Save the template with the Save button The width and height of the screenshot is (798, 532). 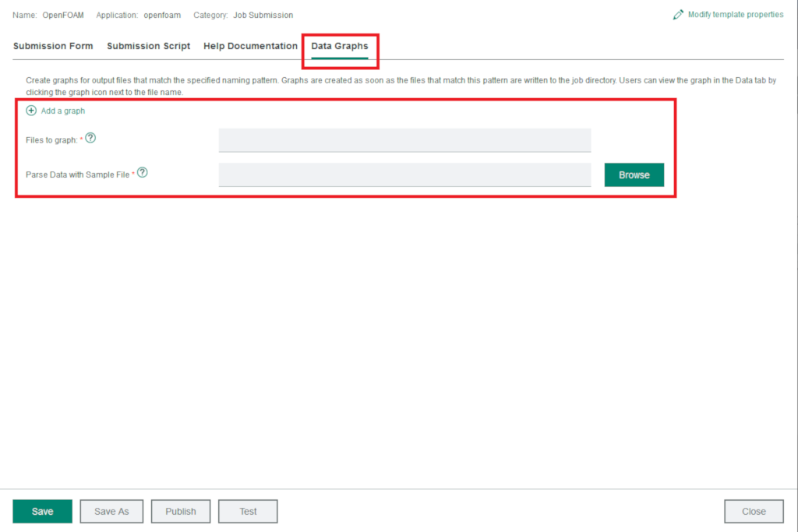[x=42, y=511]
